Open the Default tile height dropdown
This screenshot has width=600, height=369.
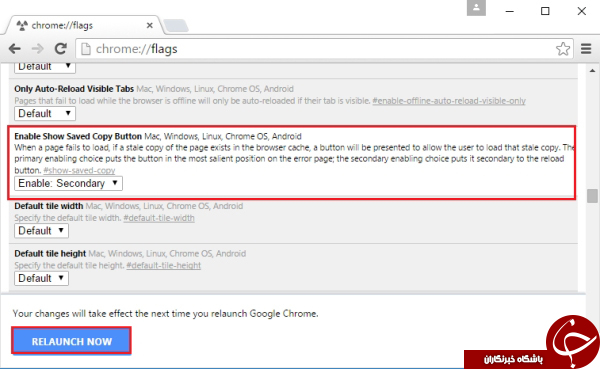click(x=41, y=278)
